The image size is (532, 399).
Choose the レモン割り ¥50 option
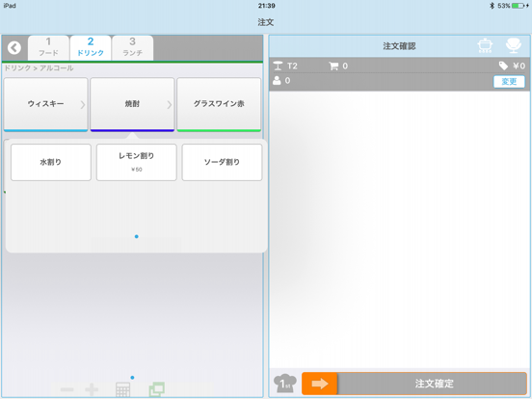pyautogui.click(x=137, y=162)
